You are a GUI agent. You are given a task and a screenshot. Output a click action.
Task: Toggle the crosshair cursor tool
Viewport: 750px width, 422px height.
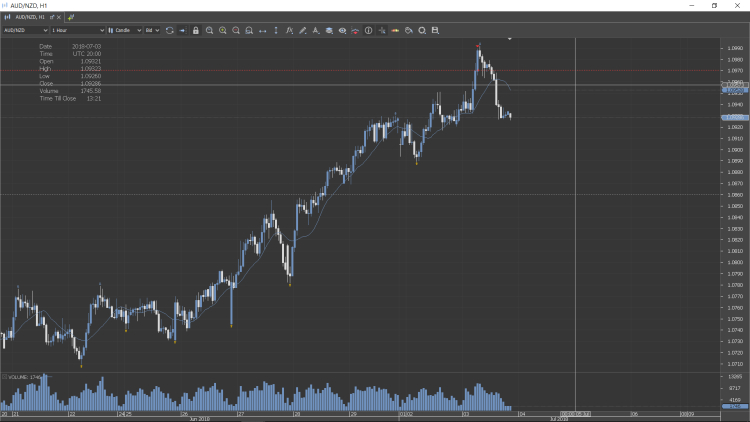[382, 30]
